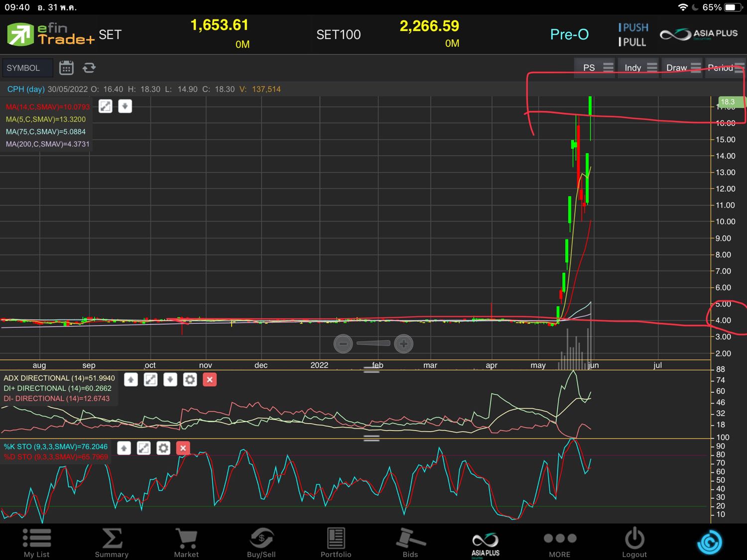Enable the PULL mode option
This screenshot has height=560, width=747.
point(632,42)
